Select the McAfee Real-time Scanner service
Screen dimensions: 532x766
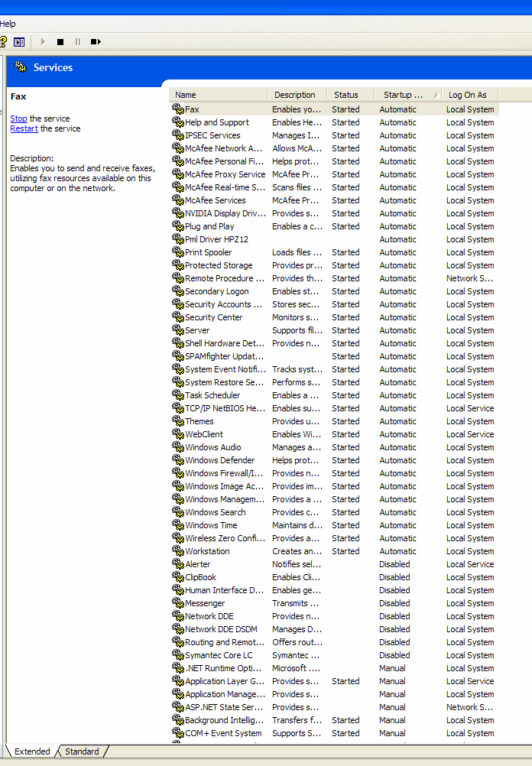click(x=334, y=187)
